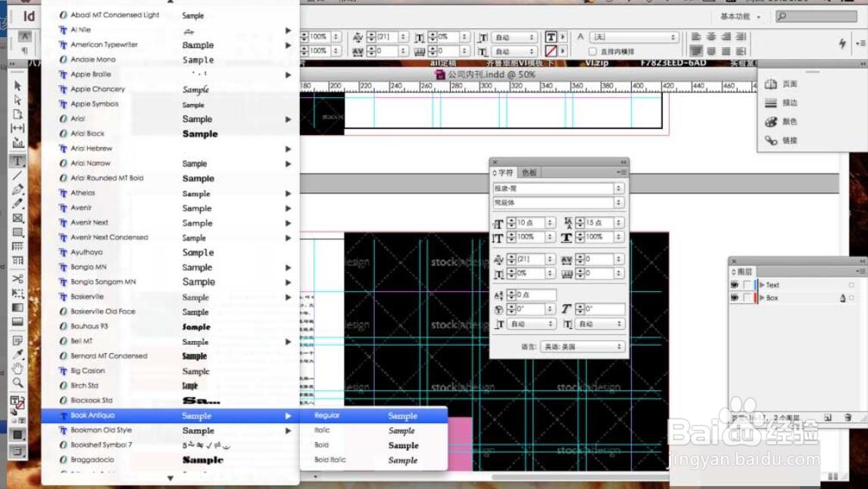Click align left paragraph button
This screenshot has width=868, height=489.
pos(696,37)
